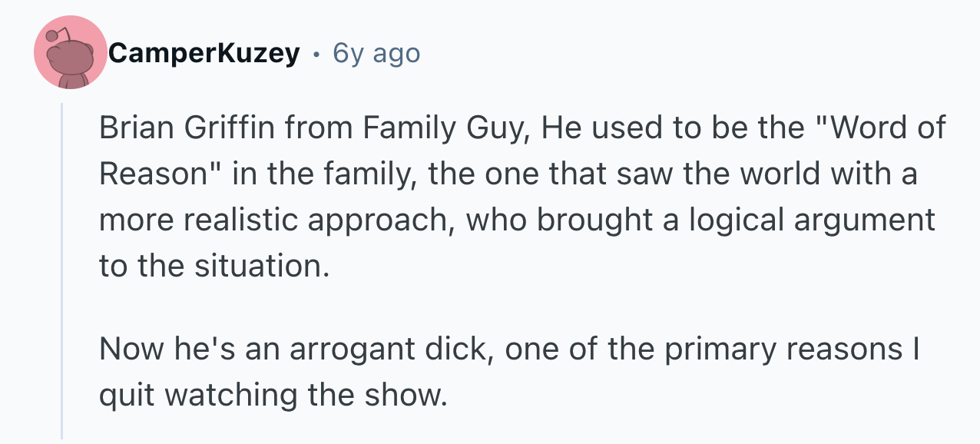Click the words "primary reasons" in the comment
980x444 pixels.
pos(783,349)
